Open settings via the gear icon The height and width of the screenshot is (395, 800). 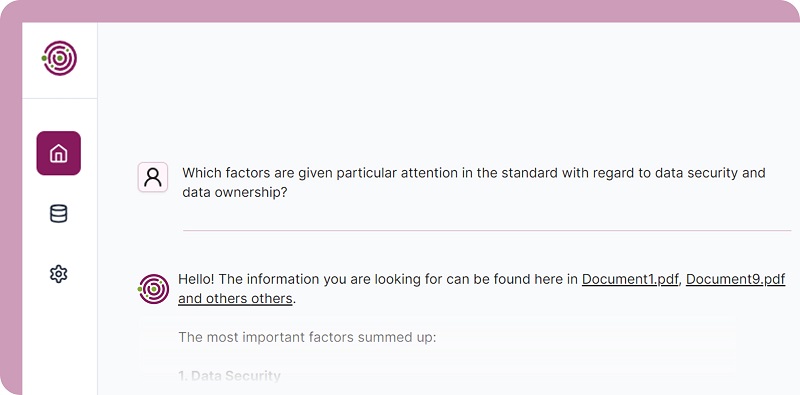pos(59,274)
